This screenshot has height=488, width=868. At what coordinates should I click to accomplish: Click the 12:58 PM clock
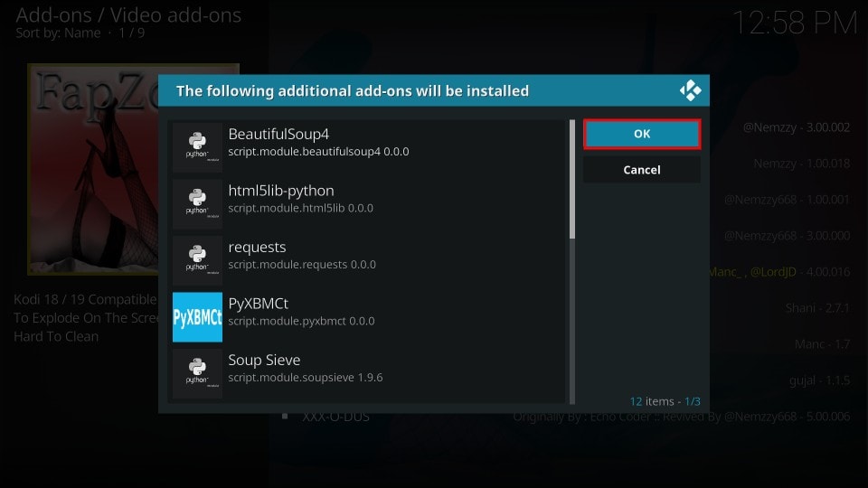[x=795, y=23]
